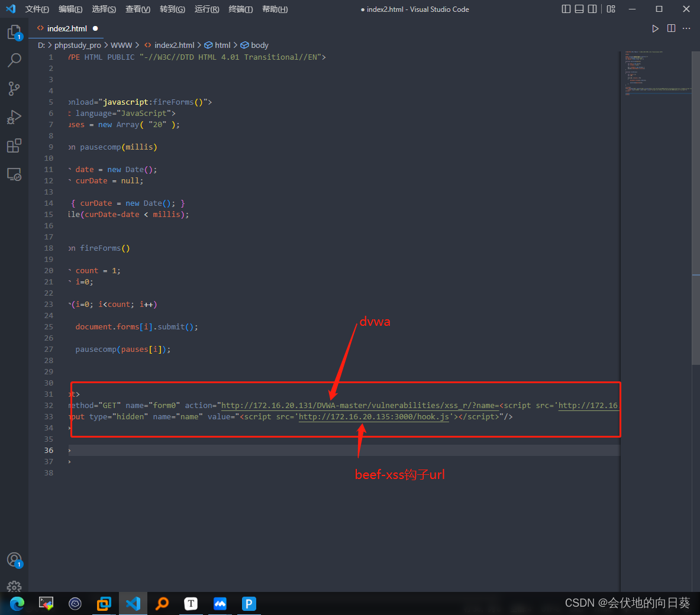Click the vertical editor scrollbar
The height and width of the screenshot is (615, 700).
pos(695,208)
